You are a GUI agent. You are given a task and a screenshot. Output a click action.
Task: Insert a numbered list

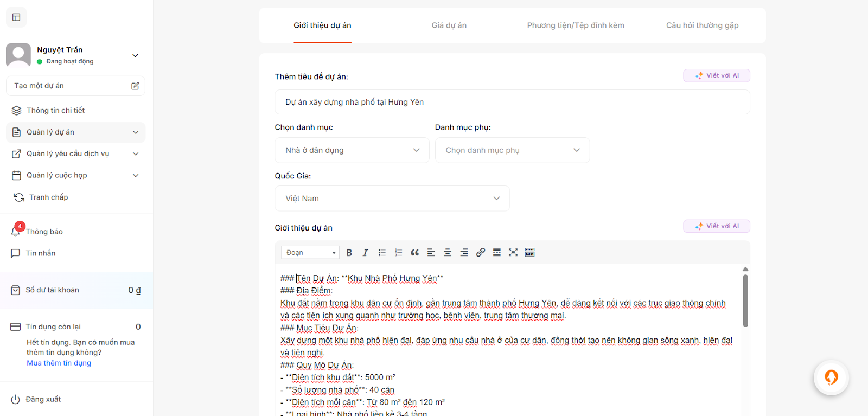tap(398, 253)
